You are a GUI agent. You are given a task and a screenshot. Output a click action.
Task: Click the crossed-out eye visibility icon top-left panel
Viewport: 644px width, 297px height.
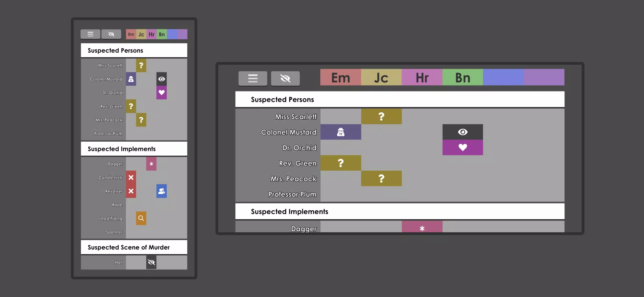(111, 34)
